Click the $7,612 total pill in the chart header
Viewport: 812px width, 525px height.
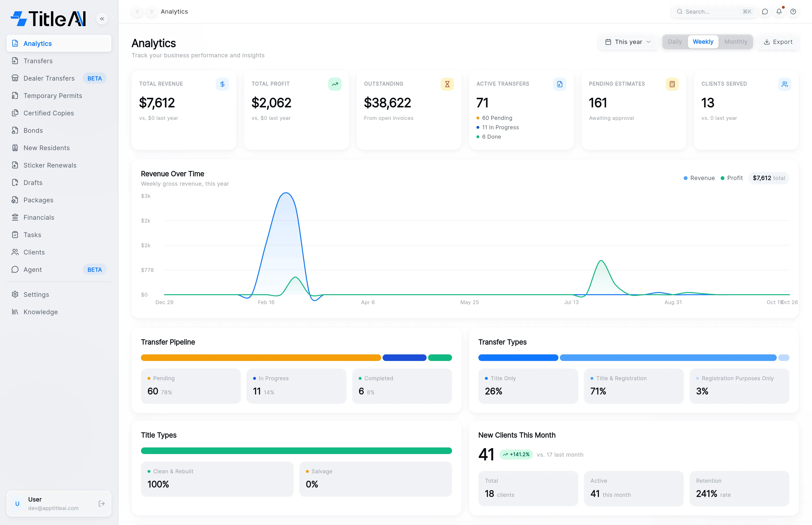[x=769, y=178]
